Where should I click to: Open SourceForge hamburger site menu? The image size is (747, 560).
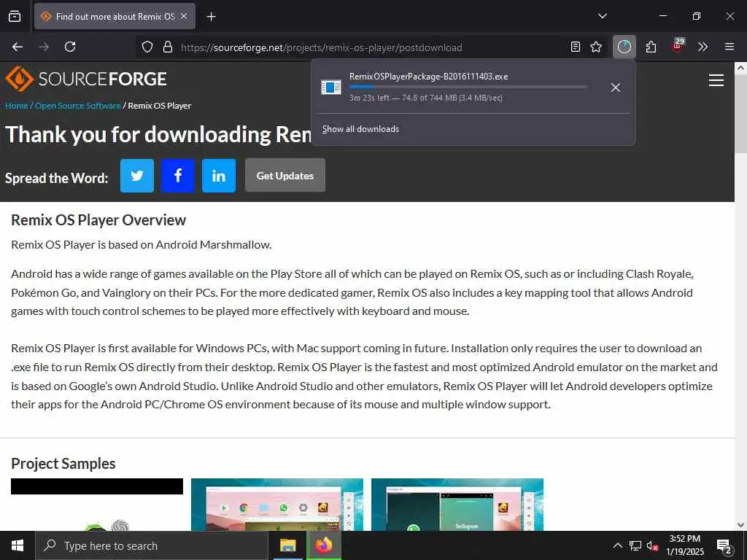pos(716,80)
